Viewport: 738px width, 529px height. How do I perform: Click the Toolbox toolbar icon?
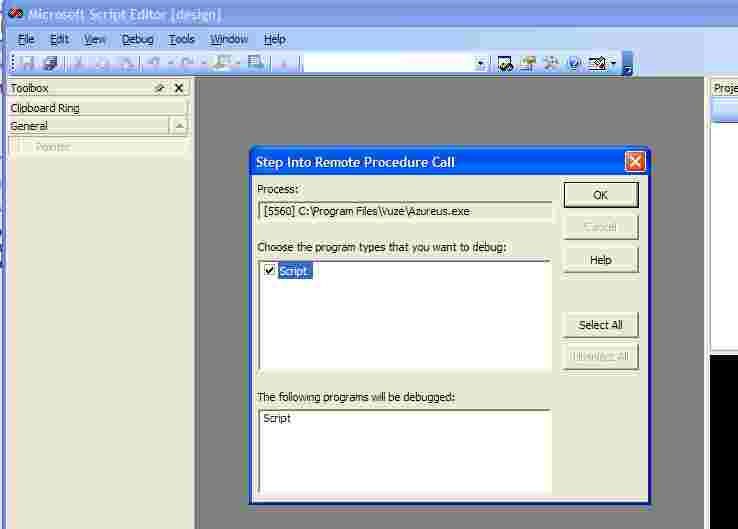click(x=551, y=63)
